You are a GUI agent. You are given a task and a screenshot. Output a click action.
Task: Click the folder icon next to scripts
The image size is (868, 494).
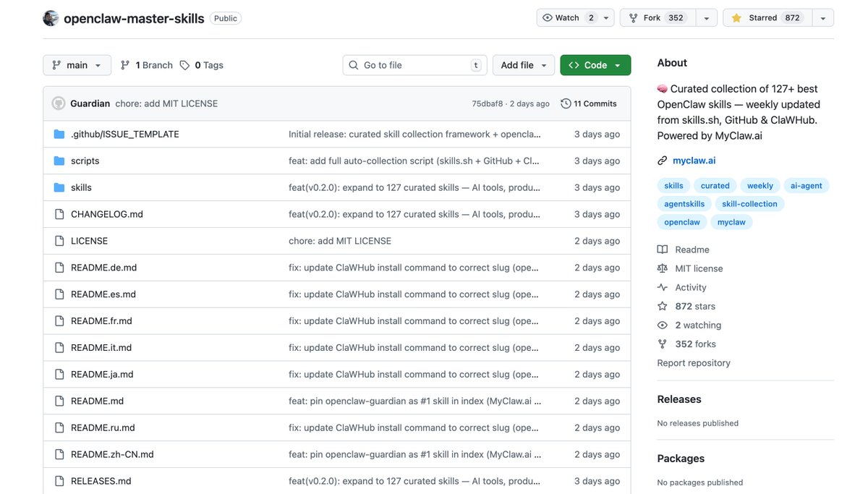[59, 161]
